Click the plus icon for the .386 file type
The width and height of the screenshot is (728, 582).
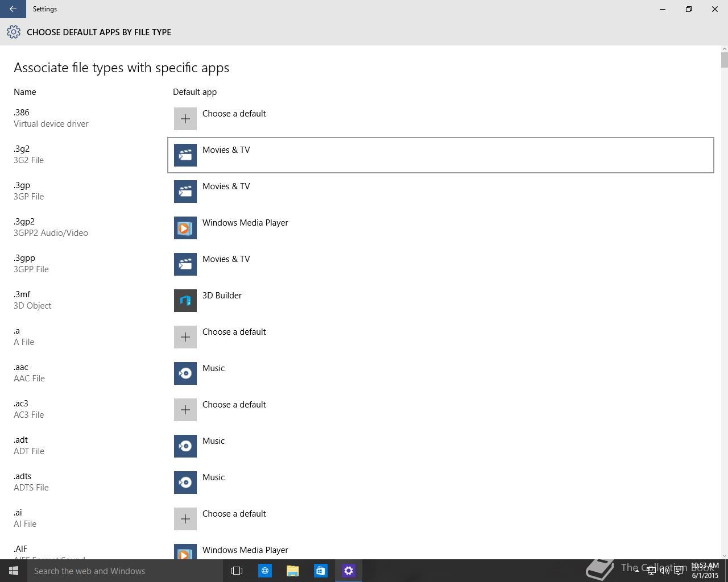click(x=185, y=119)
